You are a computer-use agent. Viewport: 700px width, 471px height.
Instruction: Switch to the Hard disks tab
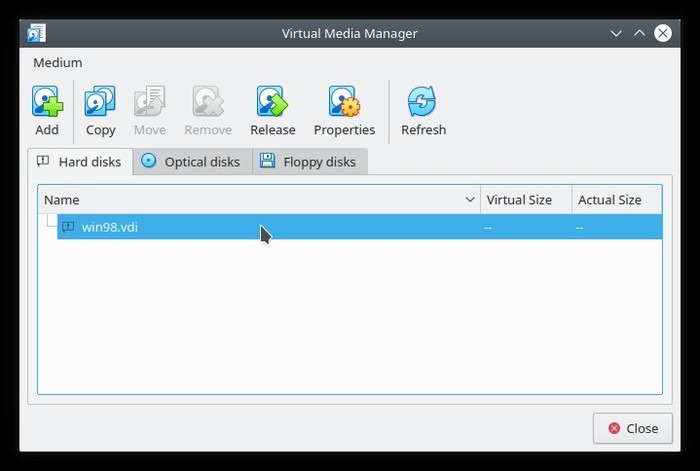point(80,162)
